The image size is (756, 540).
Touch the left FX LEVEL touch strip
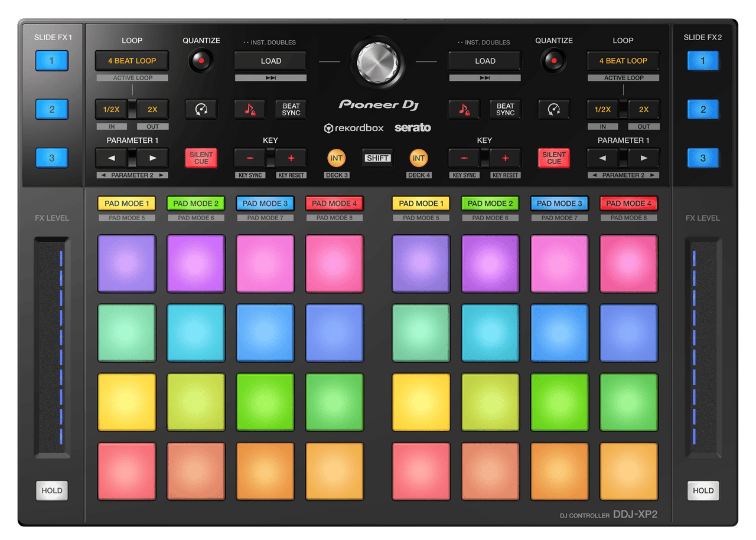pyautogui.click(x=52, y=348)
